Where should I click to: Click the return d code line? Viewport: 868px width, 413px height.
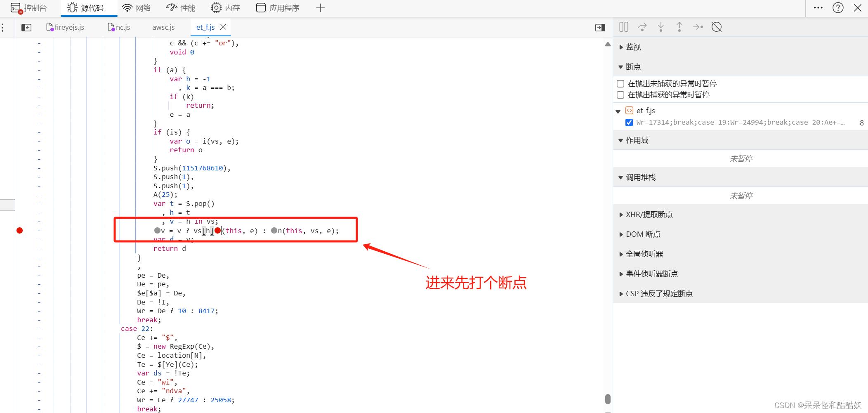170,248
